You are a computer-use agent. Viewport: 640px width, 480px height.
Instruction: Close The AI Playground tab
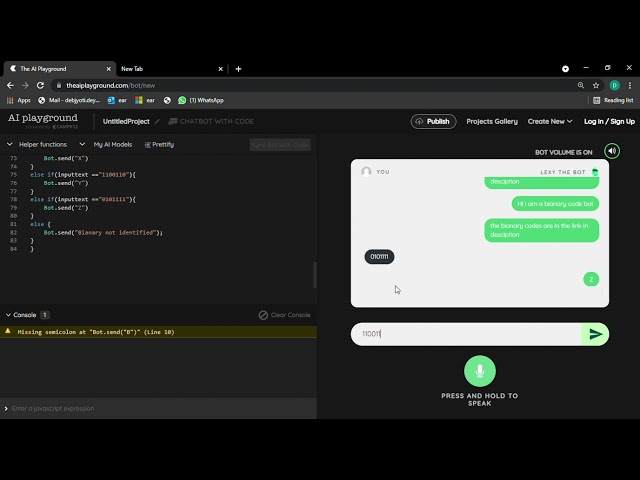[x=109, y=69]
